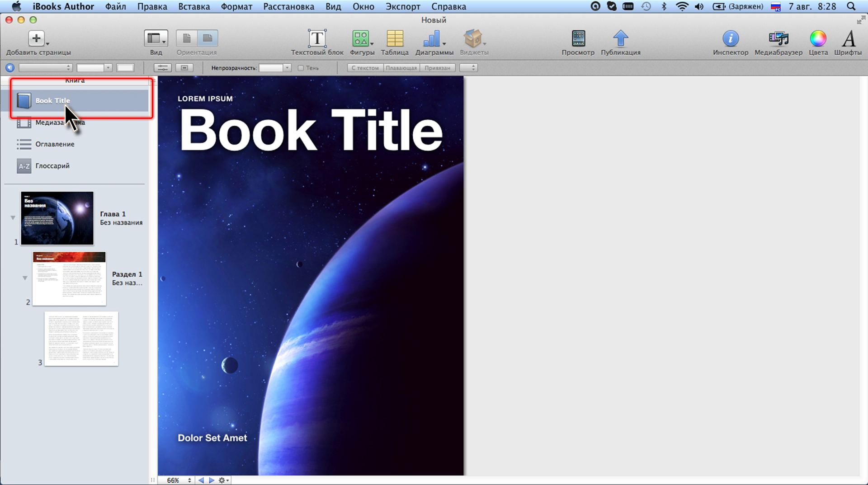Open the iBooks Author application menu
This screenshot has height=485, width=868.
(x=63, y=6)
